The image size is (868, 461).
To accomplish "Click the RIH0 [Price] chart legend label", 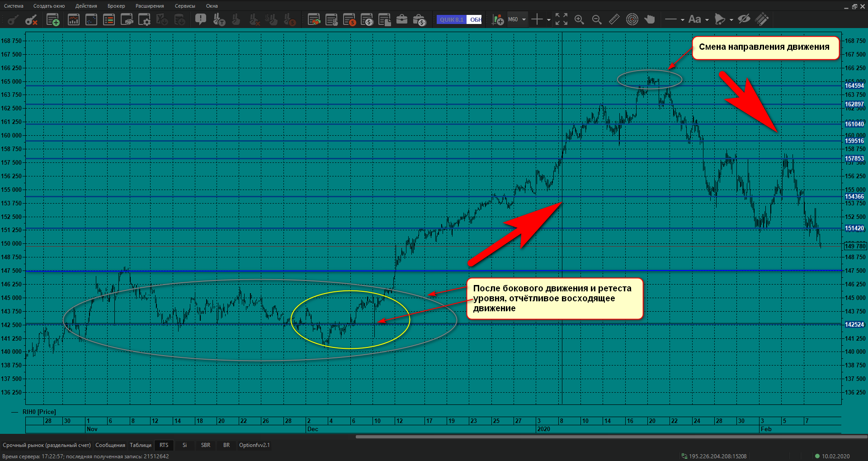I will (39, 412).
